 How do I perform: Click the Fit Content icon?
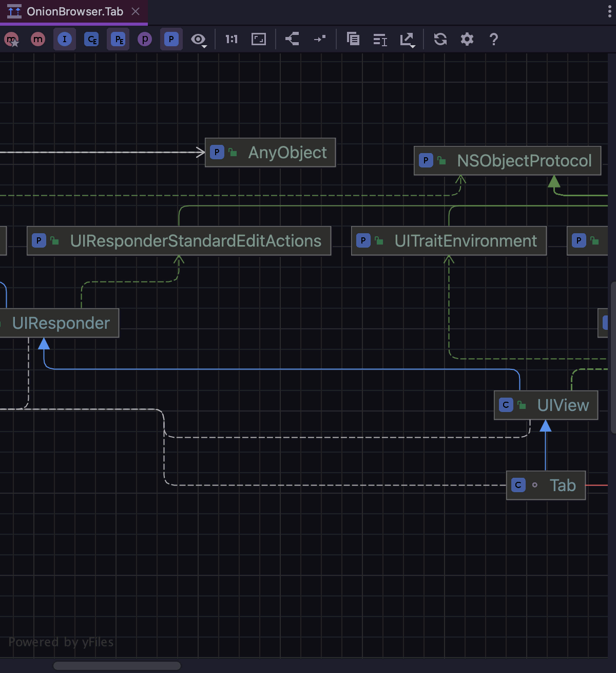click(x=259, y=40)
